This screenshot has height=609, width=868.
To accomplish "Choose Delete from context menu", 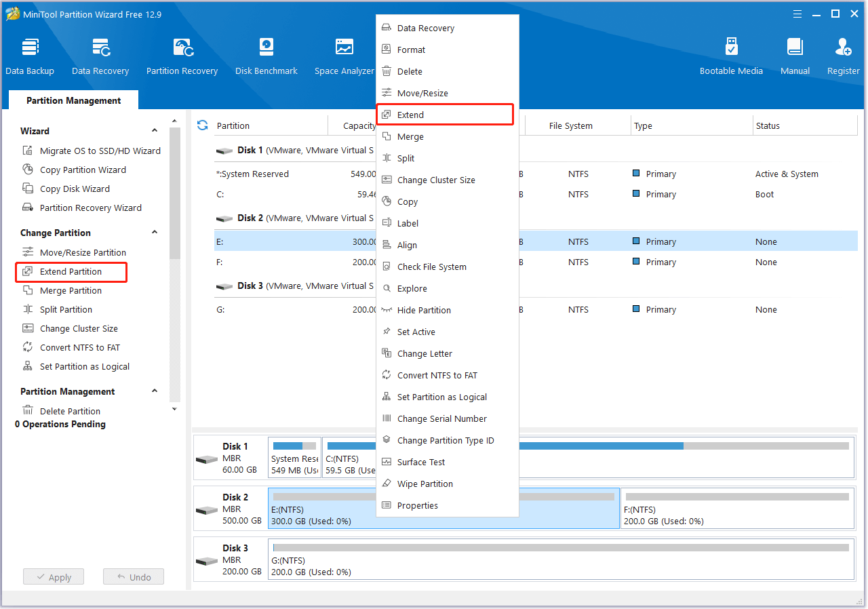I will (448, 72).
